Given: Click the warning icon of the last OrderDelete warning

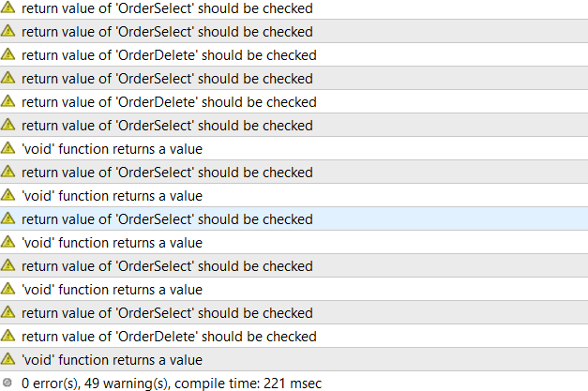Looking at the screenshot, I should pyautogui.click(x=8, y=336).
